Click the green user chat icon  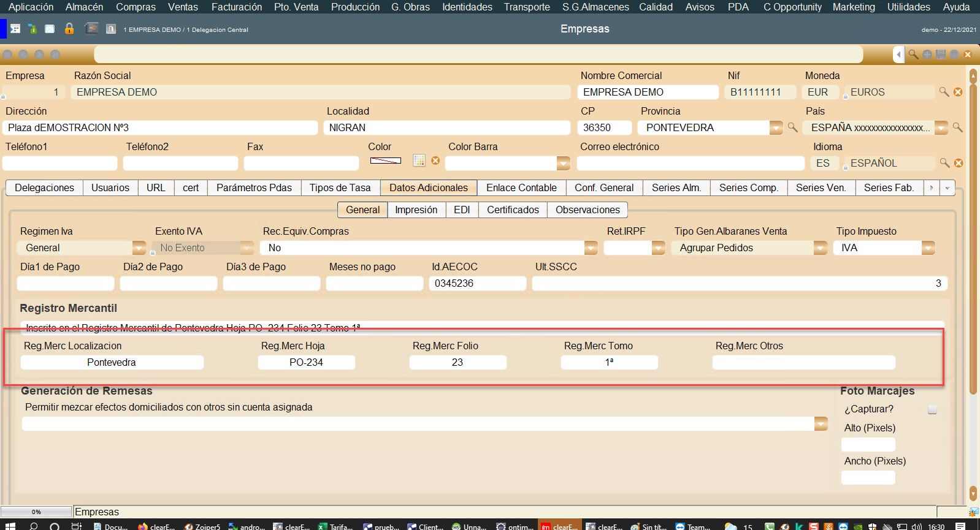33,29
